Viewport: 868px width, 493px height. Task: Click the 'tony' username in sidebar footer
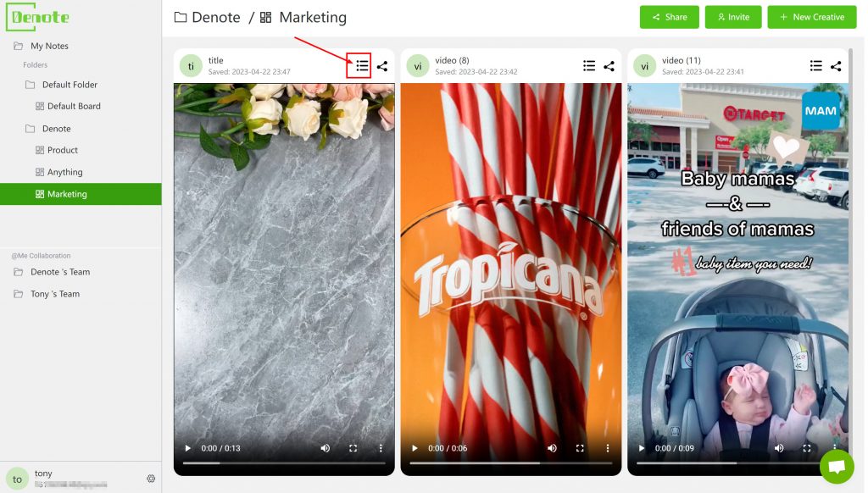pyautogui.click(x=43, y=474)
